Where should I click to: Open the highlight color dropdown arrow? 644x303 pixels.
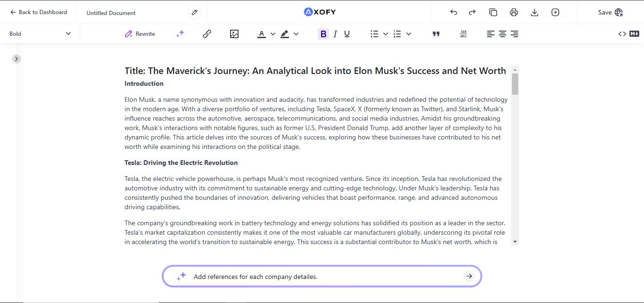click(x=296, y=34)
